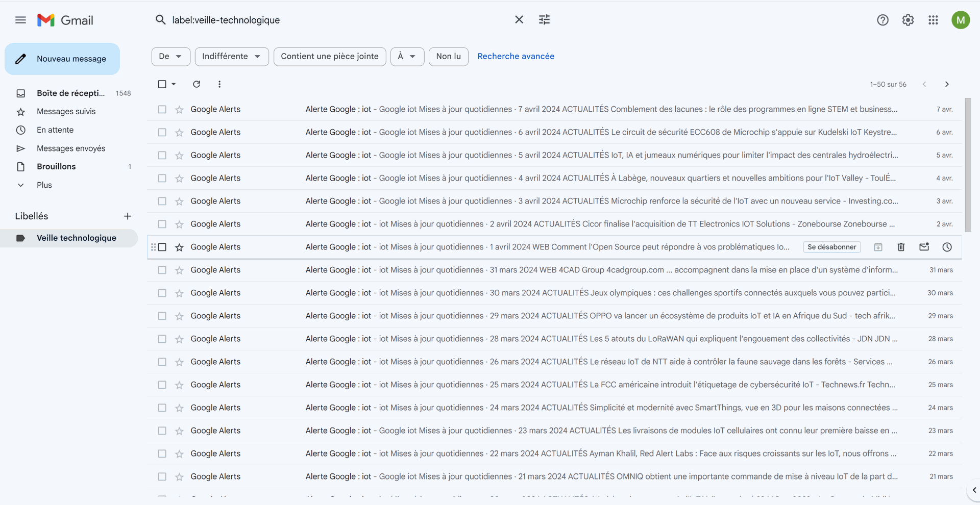
Task: Refresh the message list
Action: pos(197,84)
